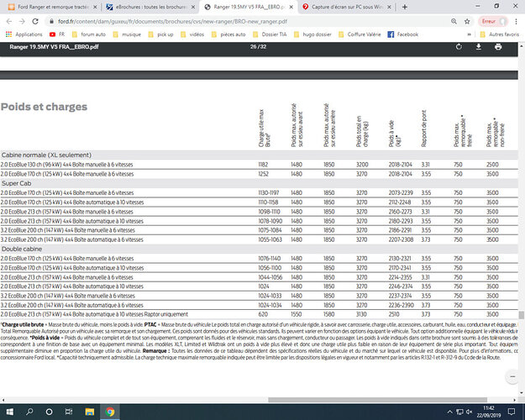Image resolution: width=525 pixels, height=420 pixels.
Task: Open the Autres favoris bookmarks folder
Action: [x=499, y=34]
